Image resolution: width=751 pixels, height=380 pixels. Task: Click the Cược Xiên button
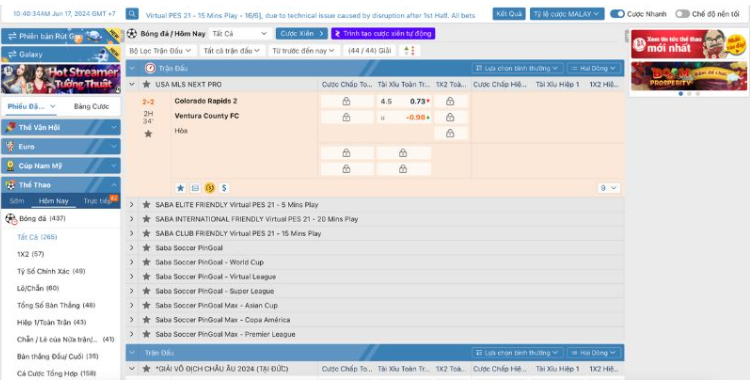302,34
